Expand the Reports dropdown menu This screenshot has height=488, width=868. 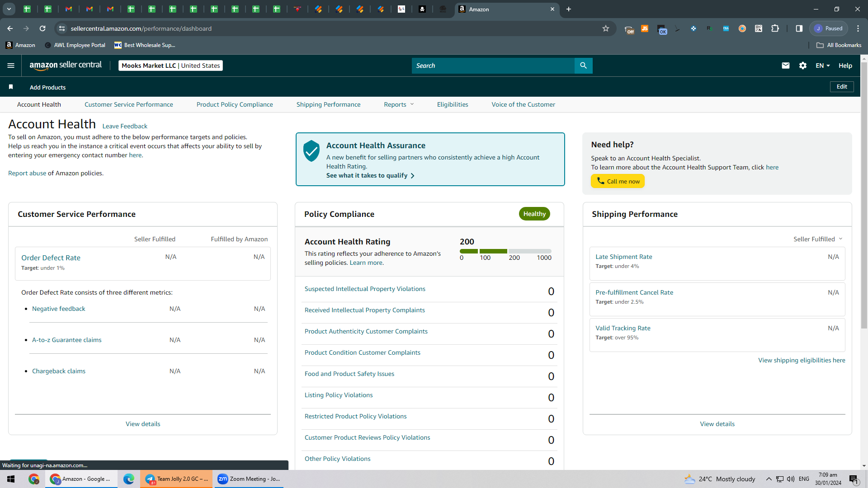[399, 104]
